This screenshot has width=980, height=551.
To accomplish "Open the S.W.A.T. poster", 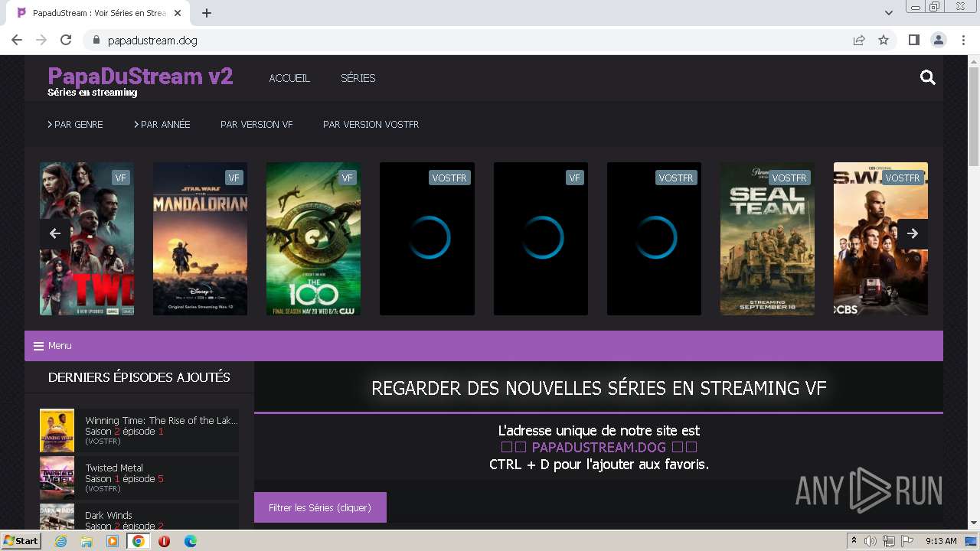I will (x=880, y=239).
